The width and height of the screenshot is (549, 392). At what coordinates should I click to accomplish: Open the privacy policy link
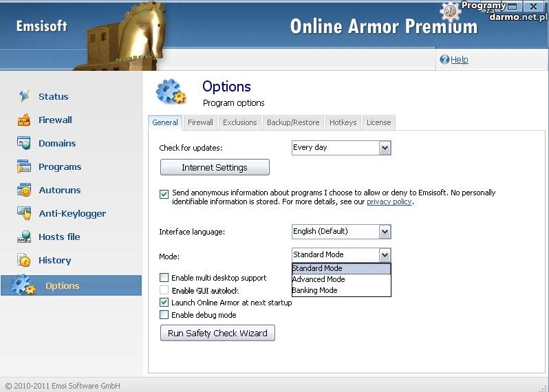click(x=389, y=202)
